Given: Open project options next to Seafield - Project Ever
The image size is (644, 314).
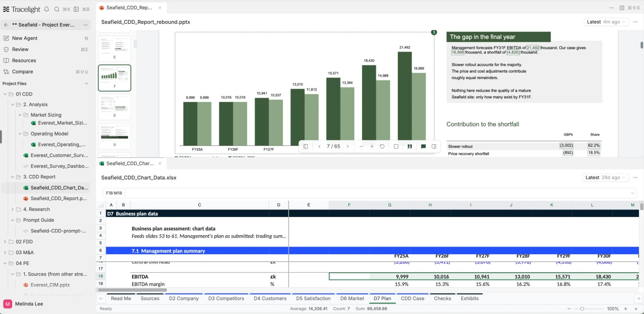Looking at the screenshot, I should (x=86, y=25).
